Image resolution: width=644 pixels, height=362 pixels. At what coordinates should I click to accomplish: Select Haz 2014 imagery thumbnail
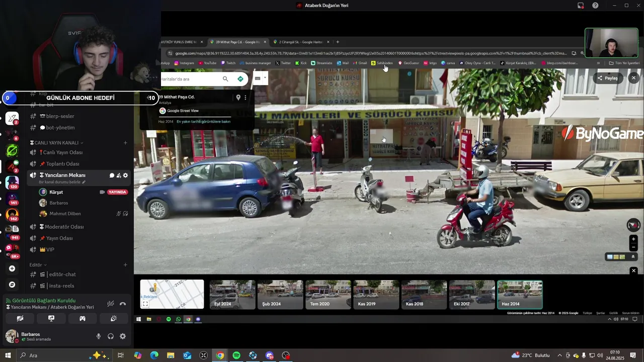(520, 295)
